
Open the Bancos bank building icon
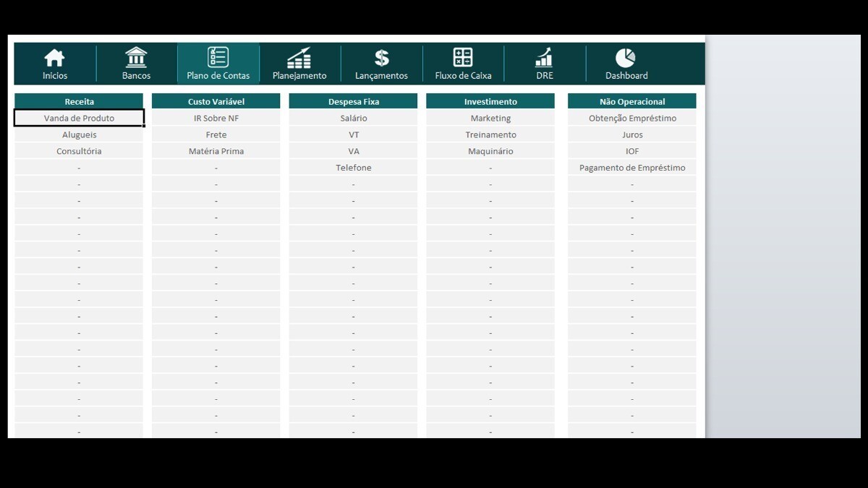pos(136,58)
